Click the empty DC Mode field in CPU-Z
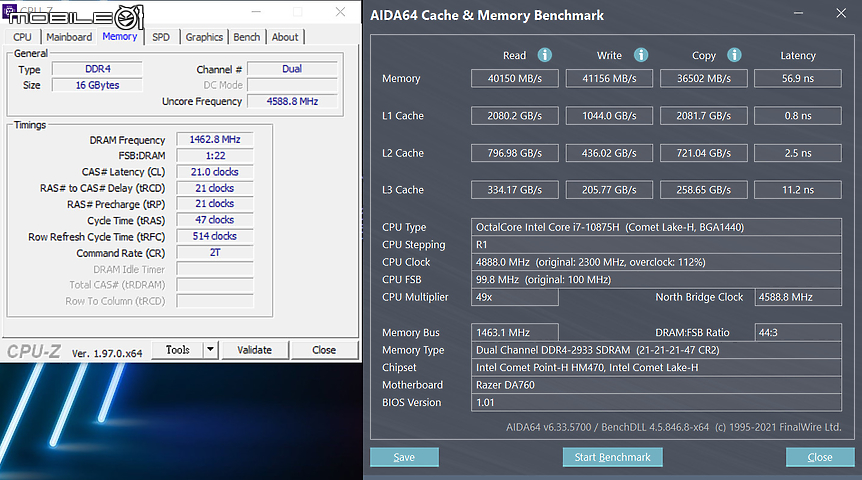This screenshot has height=480, width=862. point(292,85)
